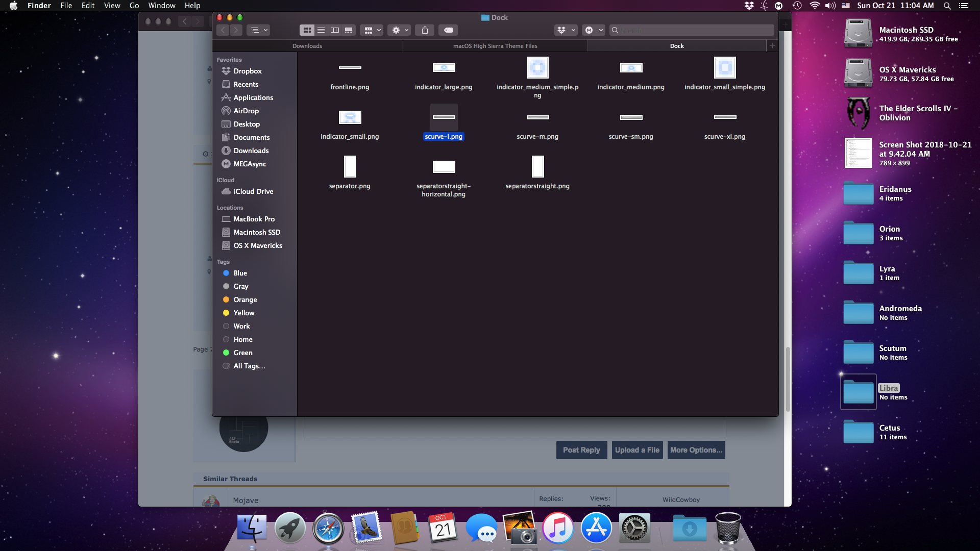
Task: Open Desktop in the sidebar
Action: [247, 124]
